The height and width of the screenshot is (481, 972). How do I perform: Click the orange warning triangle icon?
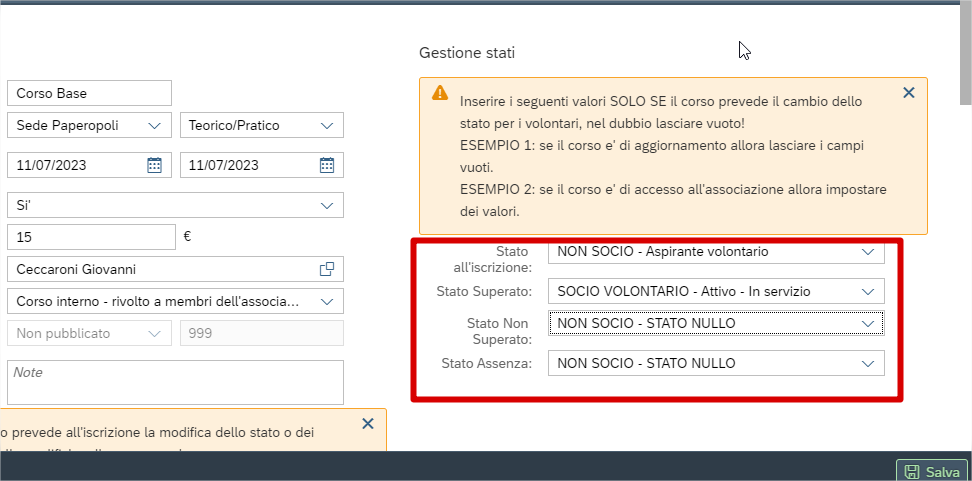(440, 93)
